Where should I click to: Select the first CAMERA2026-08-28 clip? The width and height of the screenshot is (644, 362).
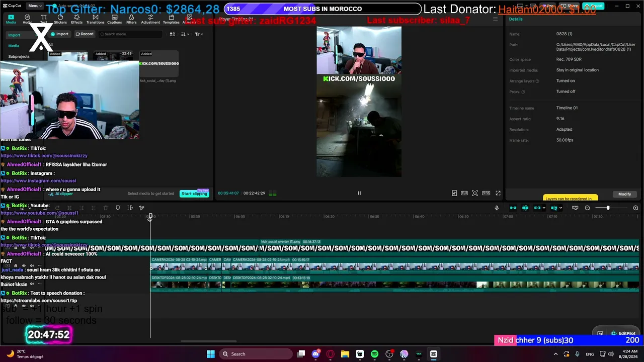pos(179,265)
